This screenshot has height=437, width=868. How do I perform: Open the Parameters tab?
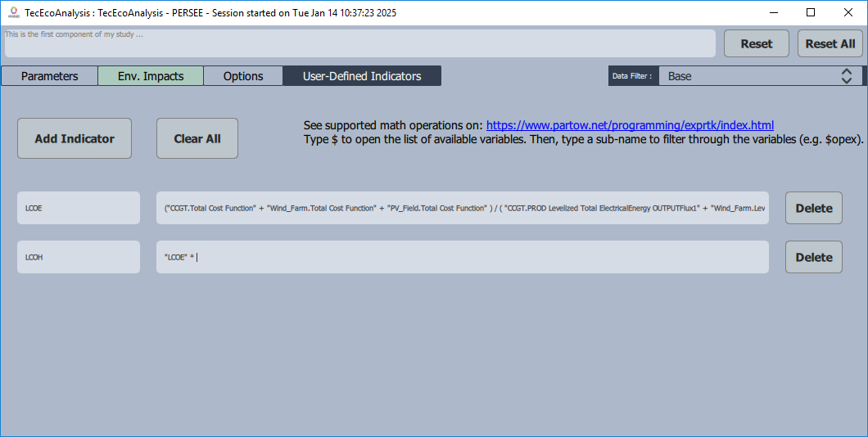pos(49,76)
